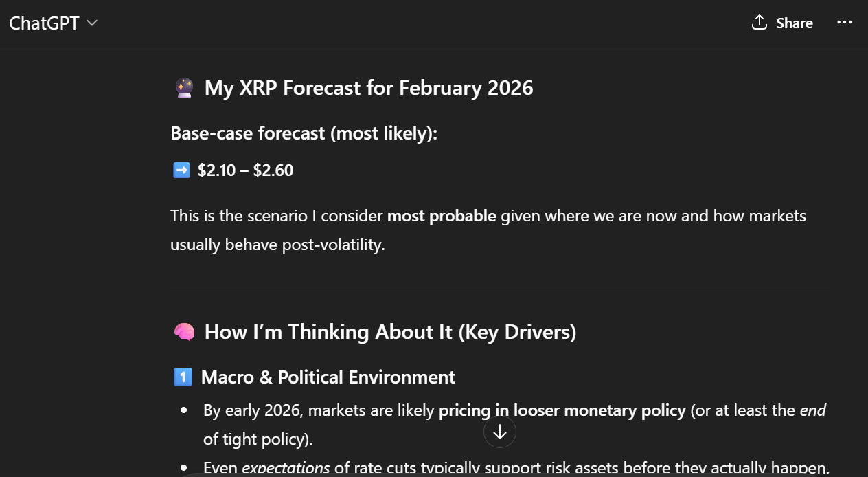Viewport: 868px width, 477px height.
Task: Click the brain icon next to Key Drivers heading
Action: coord(183,332)
